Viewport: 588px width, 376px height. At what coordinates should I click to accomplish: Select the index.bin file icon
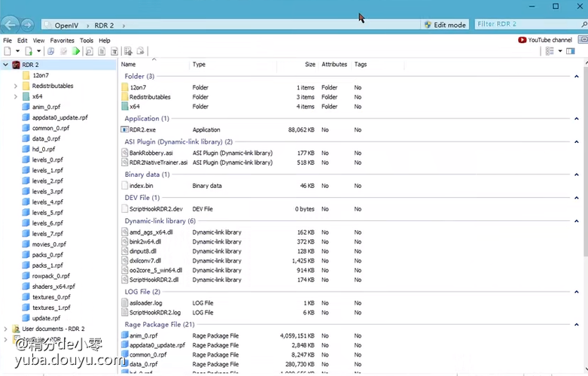click(125, 186)
